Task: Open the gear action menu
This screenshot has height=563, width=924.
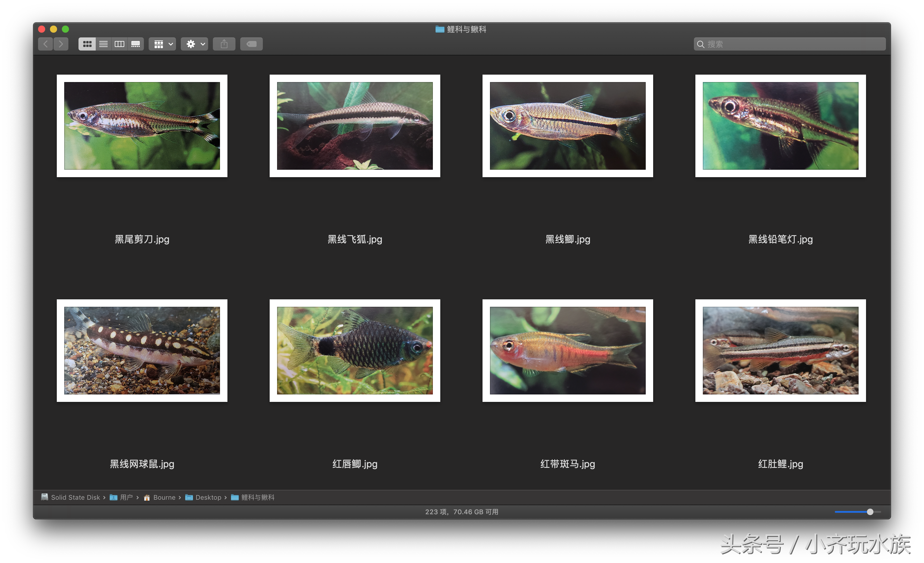Action: [x=195, y=44]
